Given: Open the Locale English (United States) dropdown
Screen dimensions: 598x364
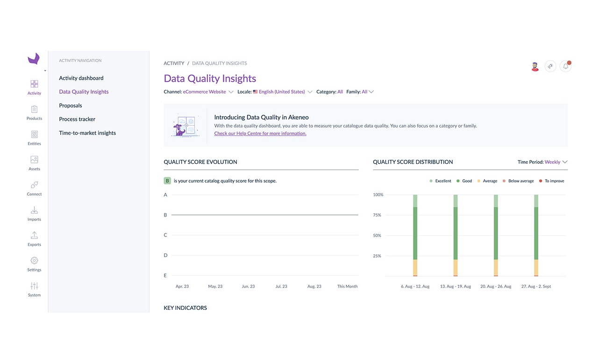Looking at the screenshot, I should (275, 92).
